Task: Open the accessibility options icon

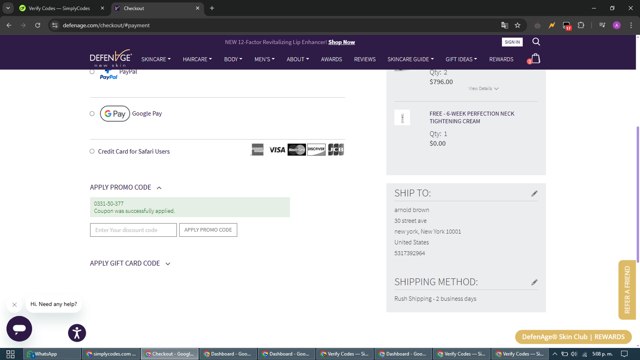Action: [77, 333]
